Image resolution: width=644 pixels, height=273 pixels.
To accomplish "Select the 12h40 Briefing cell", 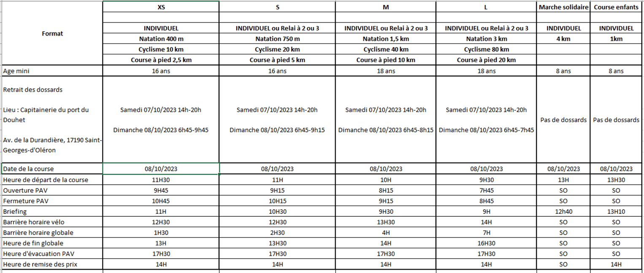I will [563, 211].
